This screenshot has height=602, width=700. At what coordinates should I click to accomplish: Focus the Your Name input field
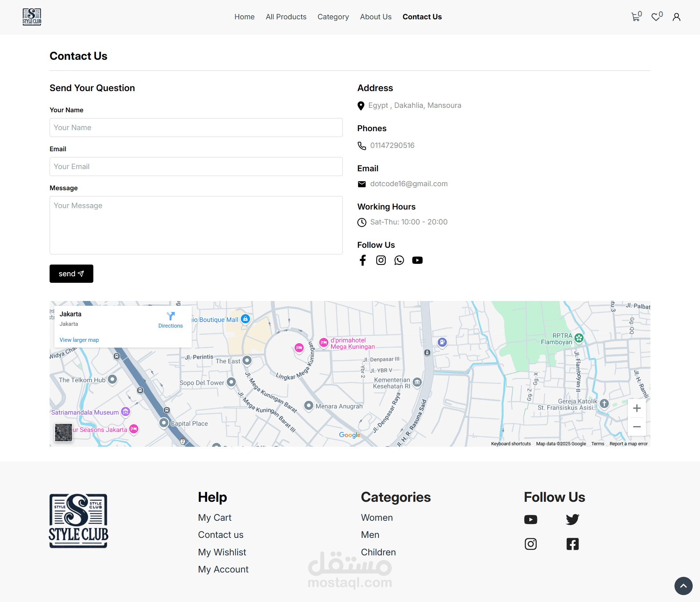tap(196, 128)
